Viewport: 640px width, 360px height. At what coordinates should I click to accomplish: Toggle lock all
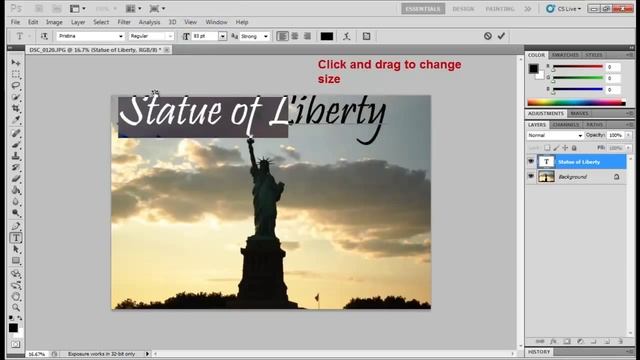tap(574, 148)
